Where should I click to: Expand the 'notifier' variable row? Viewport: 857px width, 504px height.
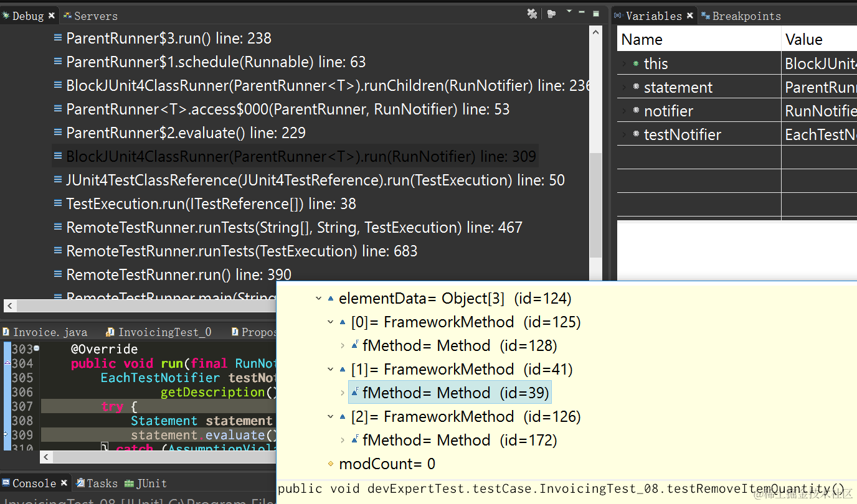pos(624,111)
